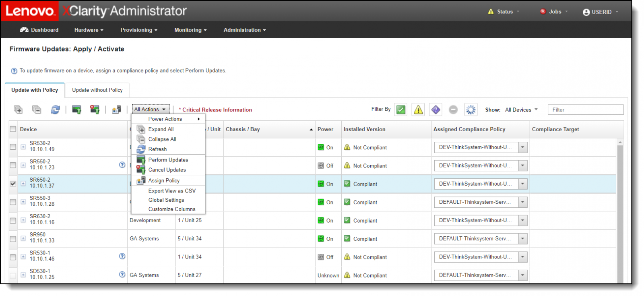Image resolution: width=644 pixels, height=296 pixels.
Task: Choose Assign Policy from the menu
Action: pyautogui.click(x=168, y=180)
